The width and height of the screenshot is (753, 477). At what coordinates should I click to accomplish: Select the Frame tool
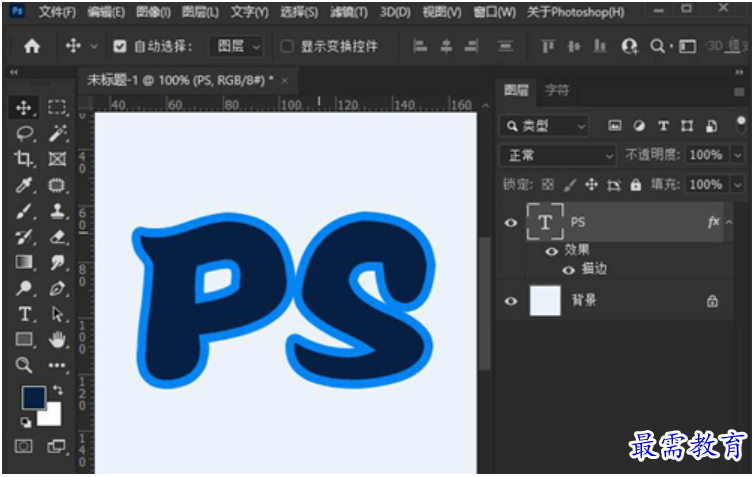(57, 159)
